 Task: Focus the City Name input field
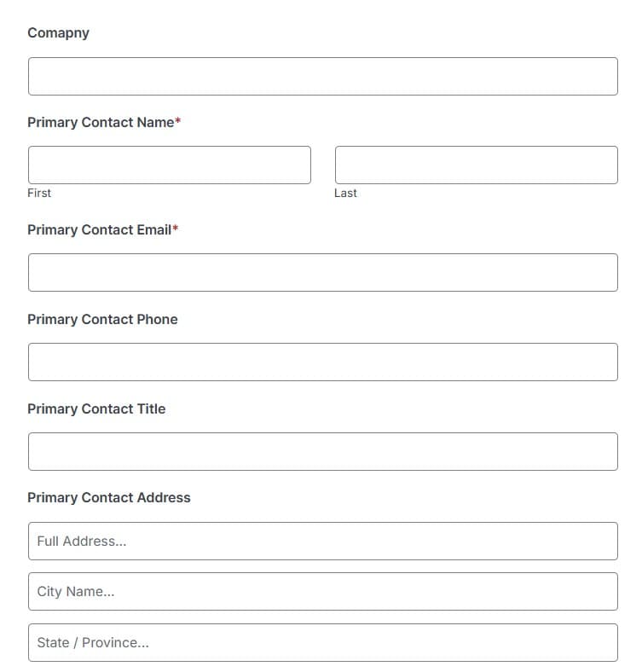(x=323, y=592)
